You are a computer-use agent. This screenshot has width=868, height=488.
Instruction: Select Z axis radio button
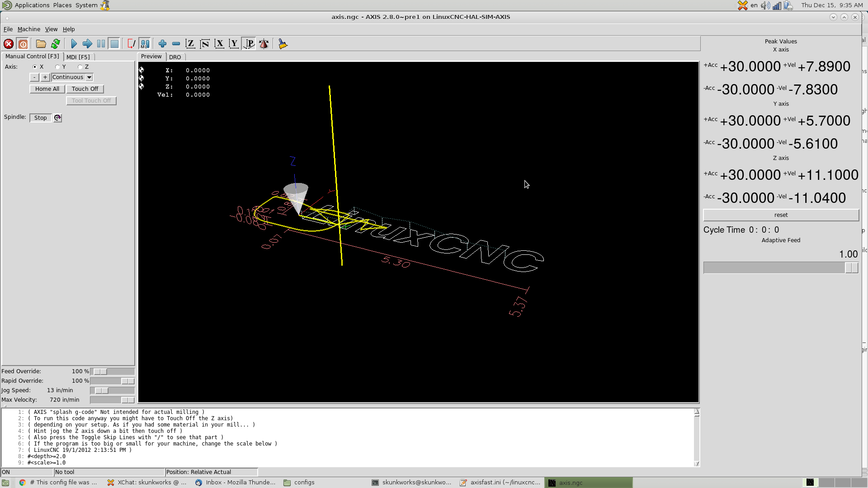[80, 67]
